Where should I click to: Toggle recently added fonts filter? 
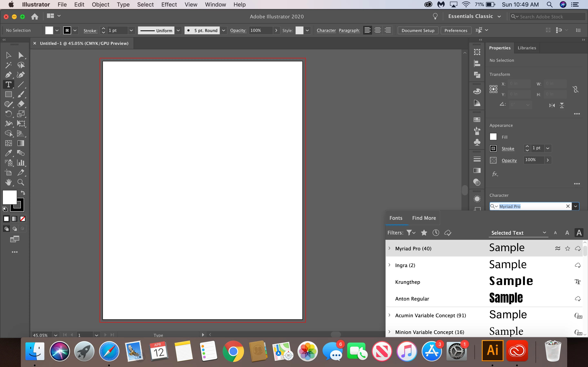[436, 233]
